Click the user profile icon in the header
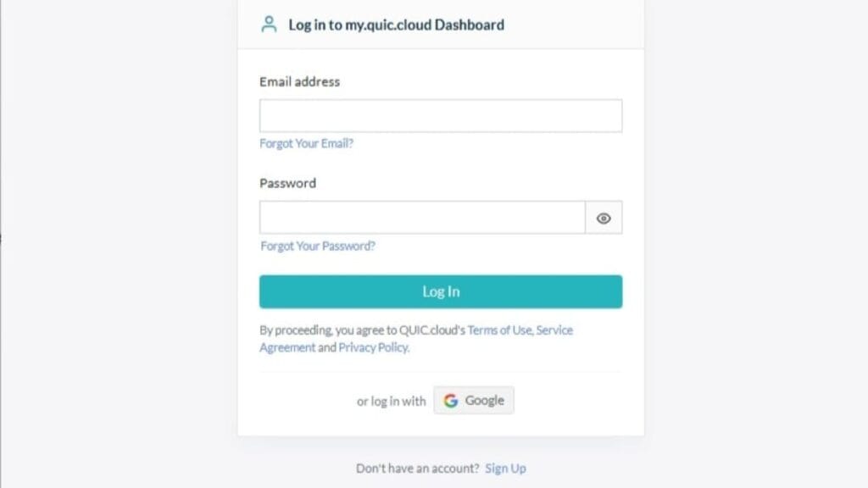This screenshot has width=868, height=488. pyautogui.click(x=268, y=24)
